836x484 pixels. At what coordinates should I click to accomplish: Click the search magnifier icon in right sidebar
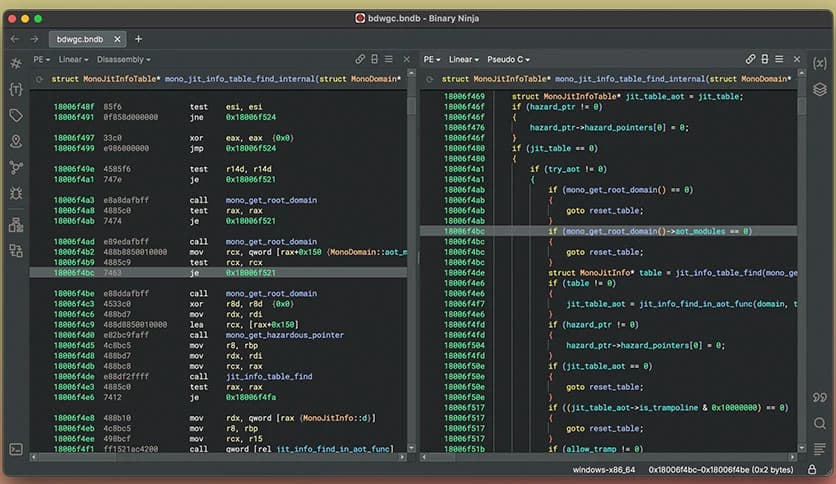click(x=820, y=424)
